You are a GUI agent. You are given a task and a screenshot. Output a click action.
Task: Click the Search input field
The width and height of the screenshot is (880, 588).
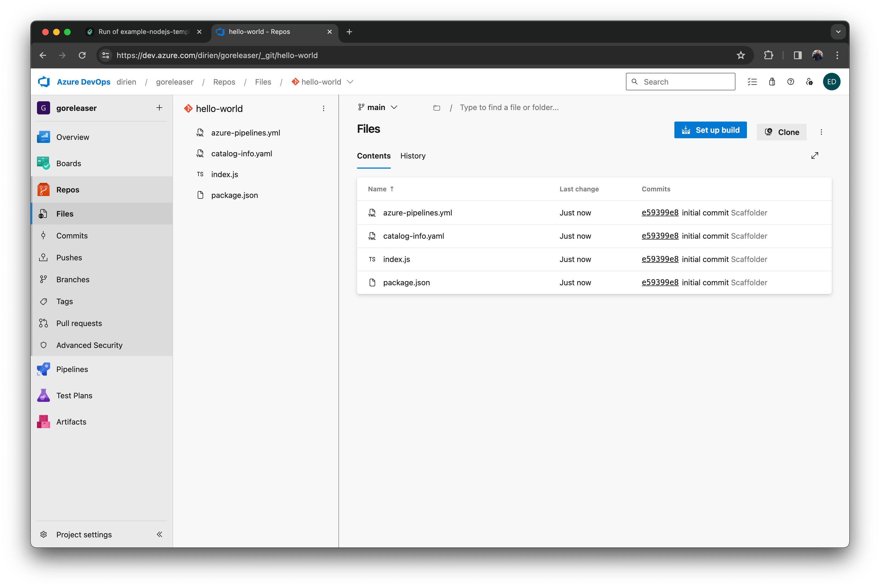pyautogui.click(x=680, y=82)
